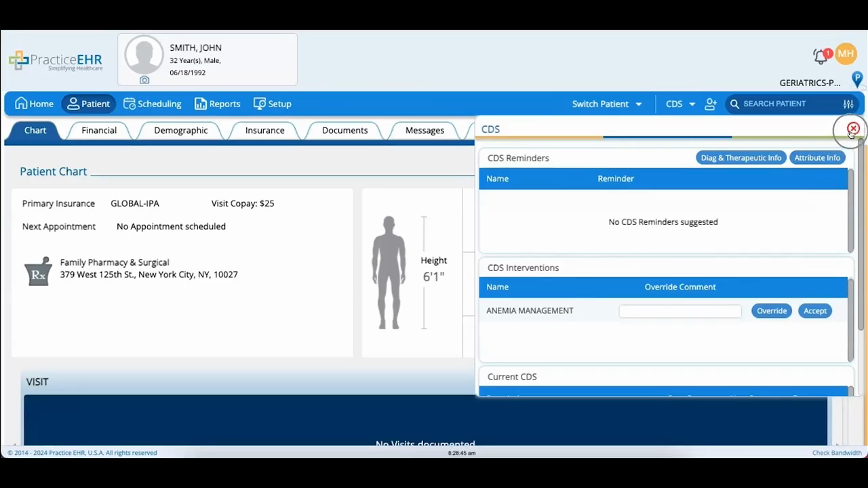Click the human body height figure
The image size is (868, 488).
389,272
